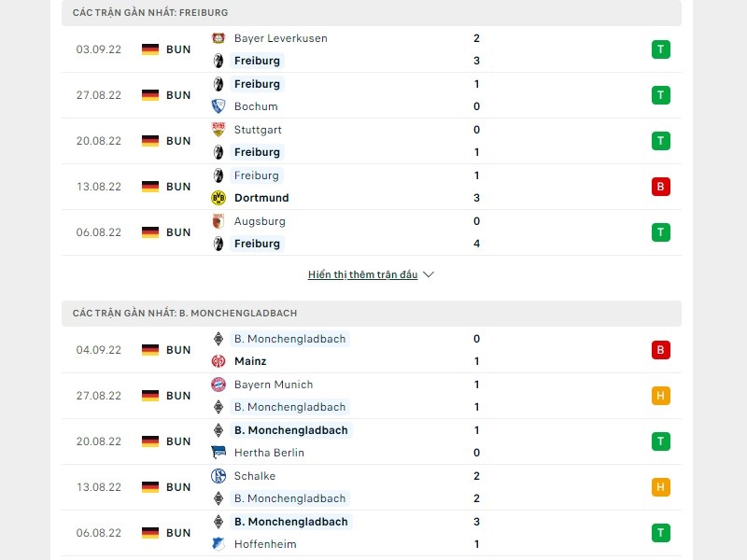The height and width of the screenshot is (560, 747).
Task: Click the orange H badge for Bayern Munich match
Action: 661,396
